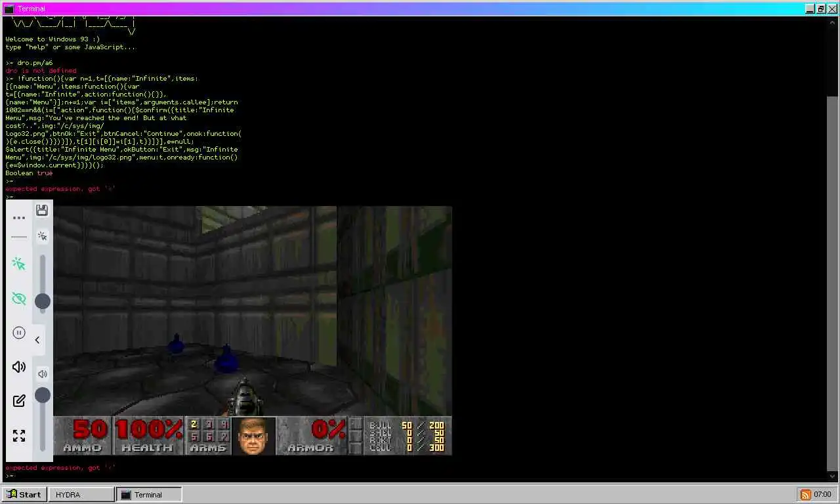Select the Terminal taskbar button
This screenshot has width=840, height=504.
point(149,494)
